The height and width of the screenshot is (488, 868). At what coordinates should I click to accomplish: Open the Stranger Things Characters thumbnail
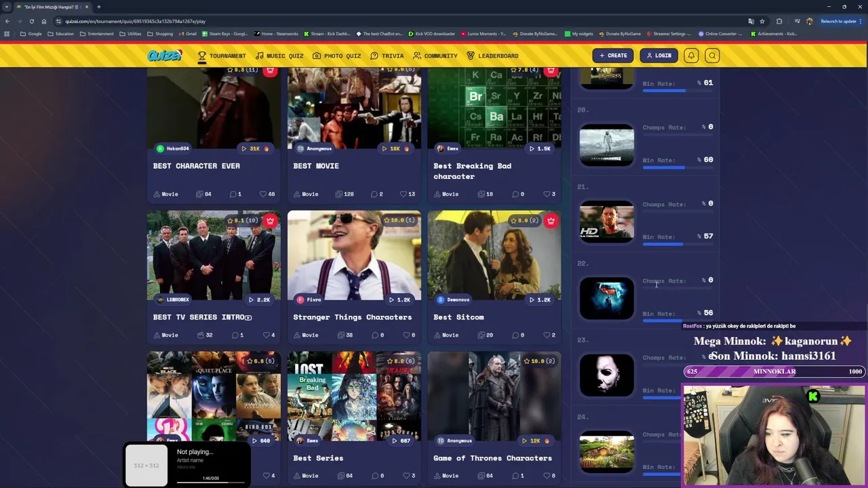pyautogui.click(x=354, y=256)
